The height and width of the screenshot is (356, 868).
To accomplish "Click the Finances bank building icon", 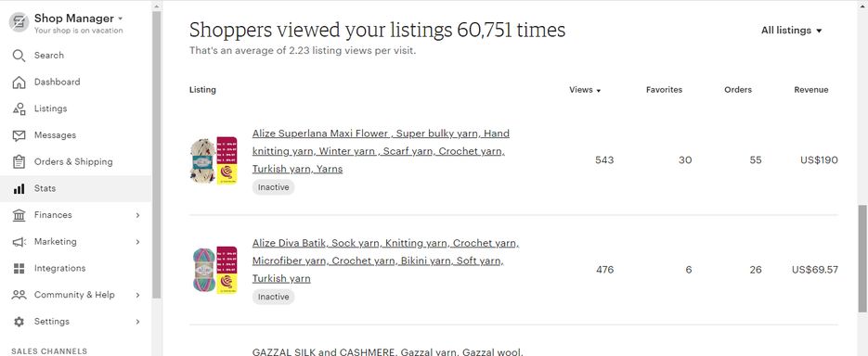I will (x=19, y=215).
